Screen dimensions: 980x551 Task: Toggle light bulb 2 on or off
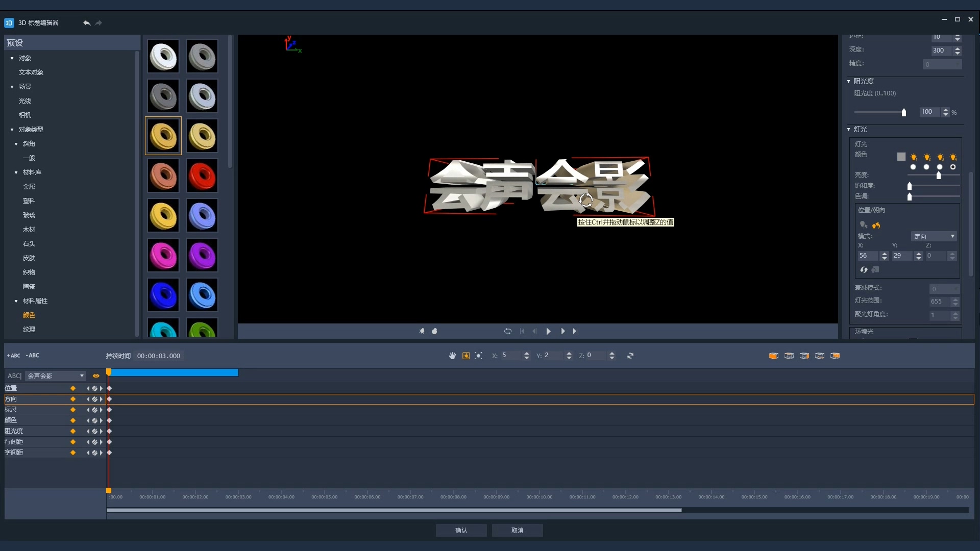point(927,157)
